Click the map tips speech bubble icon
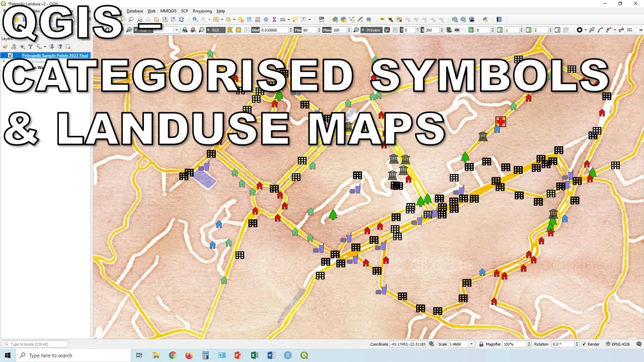This screenshot has height=362, width=644. tap(295, 19)
